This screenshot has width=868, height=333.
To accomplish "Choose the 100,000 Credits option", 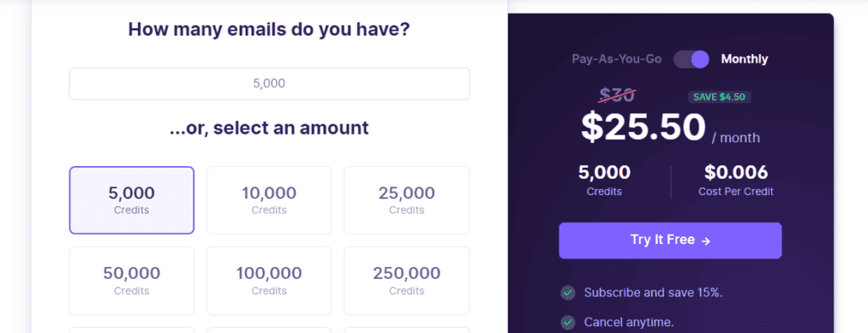I will click(x=269, y=280).
